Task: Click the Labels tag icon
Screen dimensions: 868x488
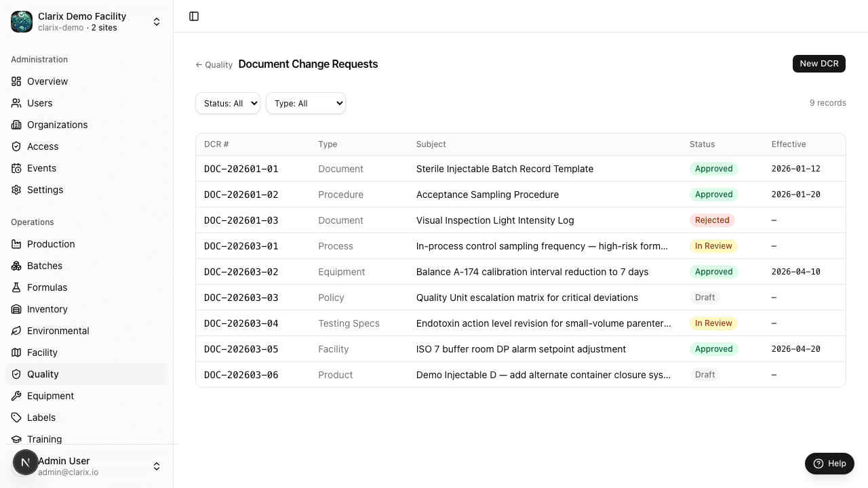Action: (x=16, y=418)
